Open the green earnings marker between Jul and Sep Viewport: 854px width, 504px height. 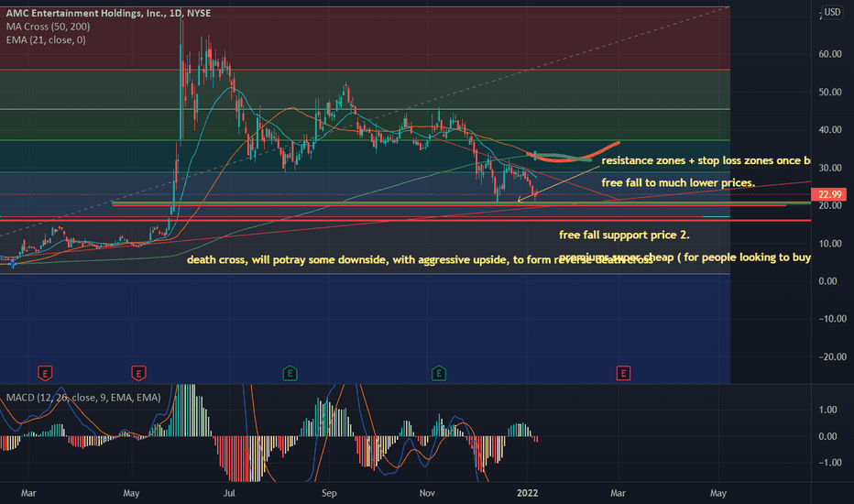pyautogui.click(x=290, y=373)
